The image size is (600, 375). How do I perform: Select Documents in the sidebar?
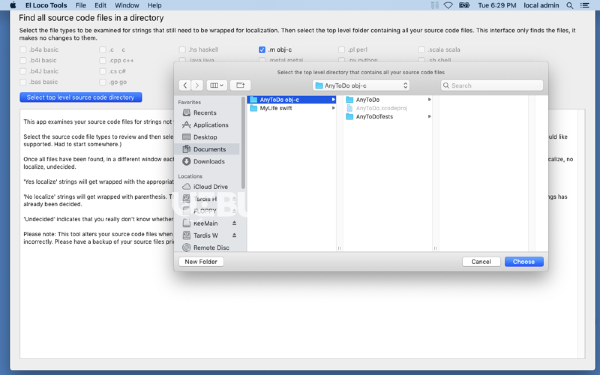click(209, 149)
